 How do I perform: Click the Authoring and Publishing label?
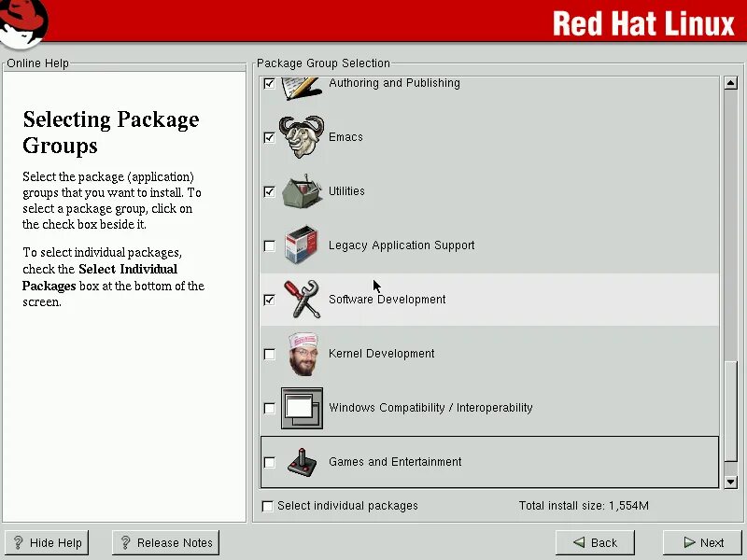coord(394,83)
